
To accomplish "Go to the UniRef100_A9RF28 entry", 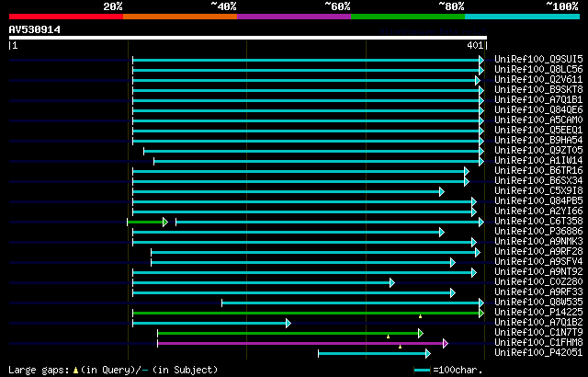I will (x=538, y=252).
